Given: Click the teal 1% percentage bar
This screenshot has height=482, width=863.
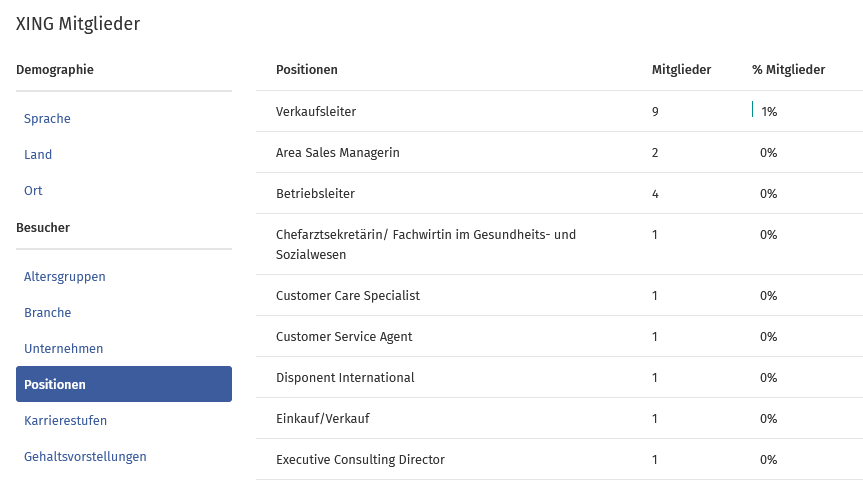Looking at the screenshot, I should point(752,109).
